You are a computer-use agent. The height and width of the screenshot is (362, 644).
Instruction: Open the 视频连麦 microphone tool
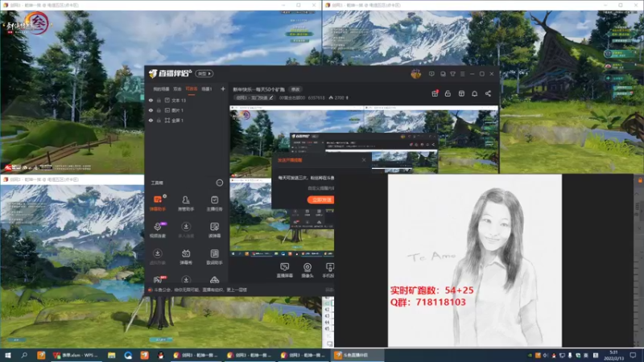(x=157, y=230)
